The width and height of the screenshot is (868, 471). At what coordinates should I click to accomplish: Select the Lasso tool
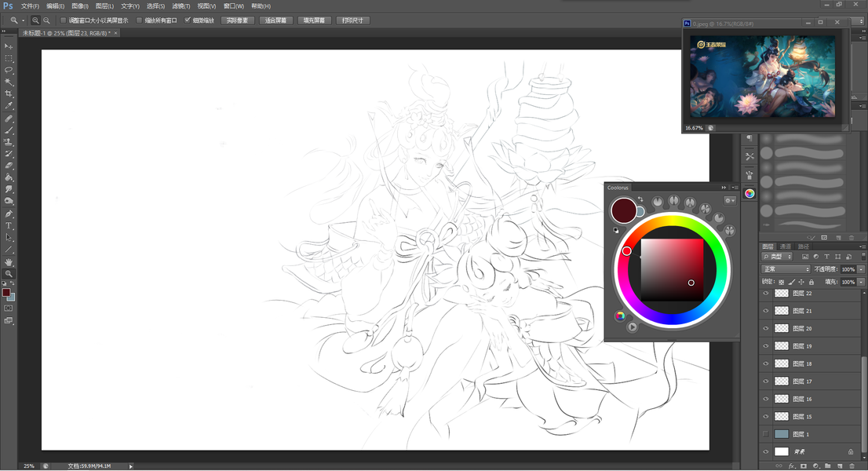point(9,71)
